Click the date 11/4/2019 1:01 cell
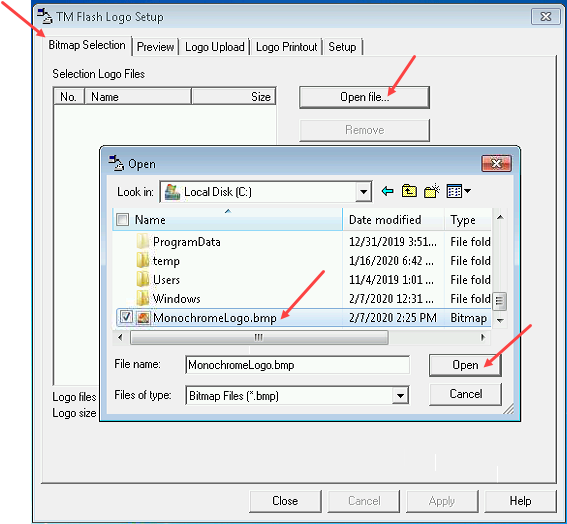Screen dimensions: 567x524 (x=391, y=280)
